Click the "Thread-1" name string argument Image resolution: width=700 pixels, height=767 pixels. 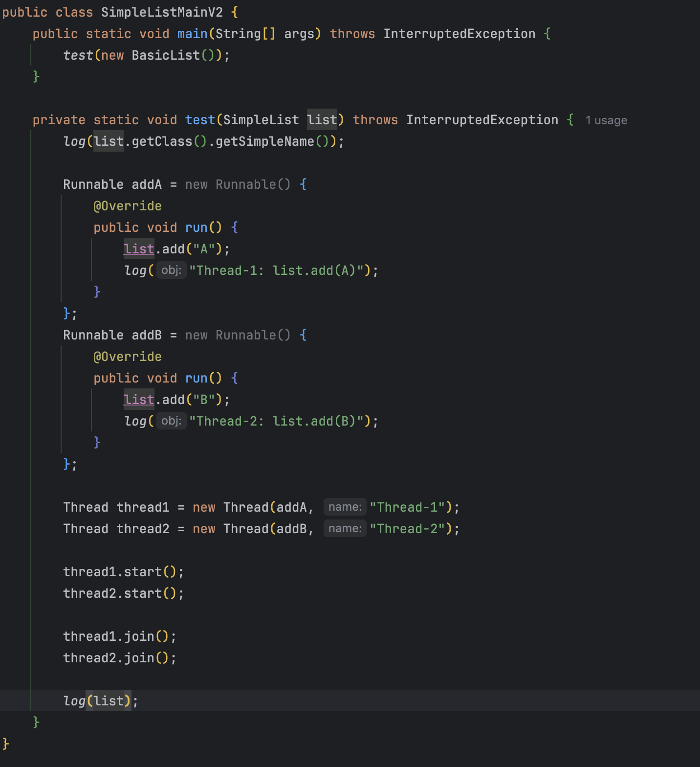pyautogui.click(x=408, y=507)
